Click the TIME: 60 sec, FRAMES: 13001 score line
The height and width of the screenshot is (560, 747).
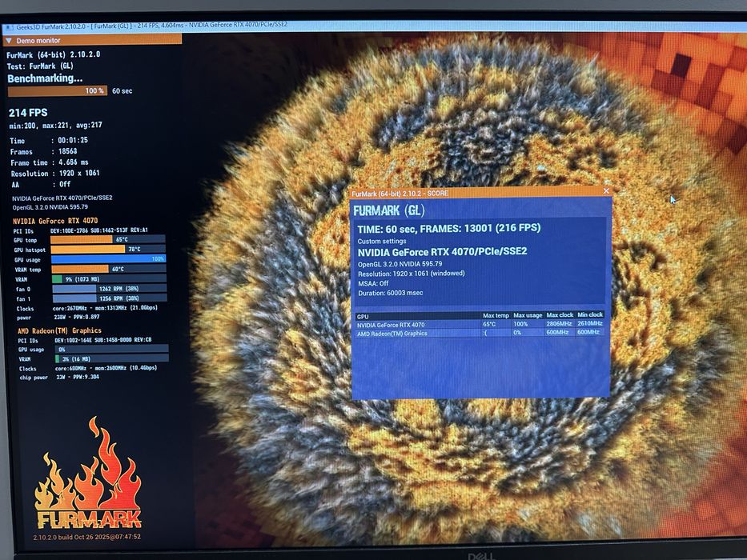pos(449,228)
